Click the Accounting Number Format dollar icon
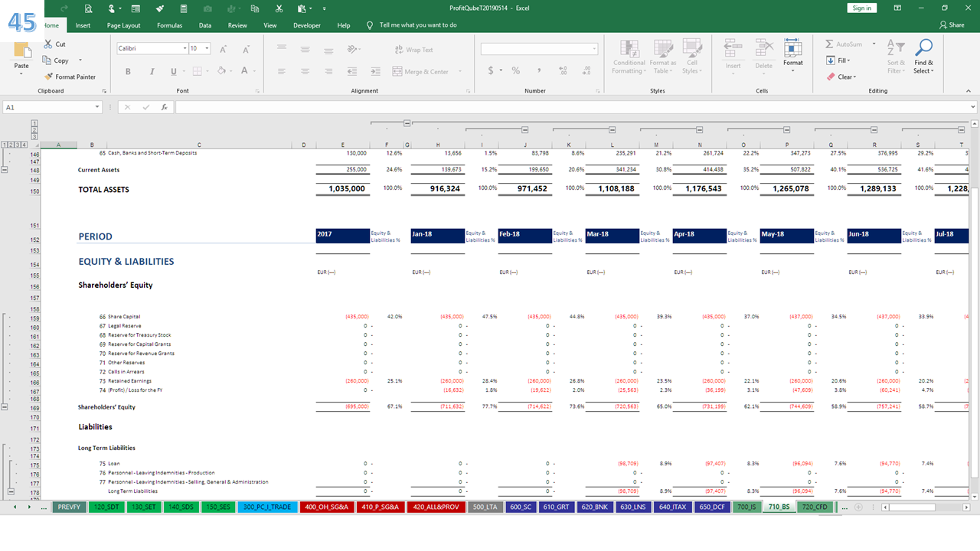 point(491,70)
